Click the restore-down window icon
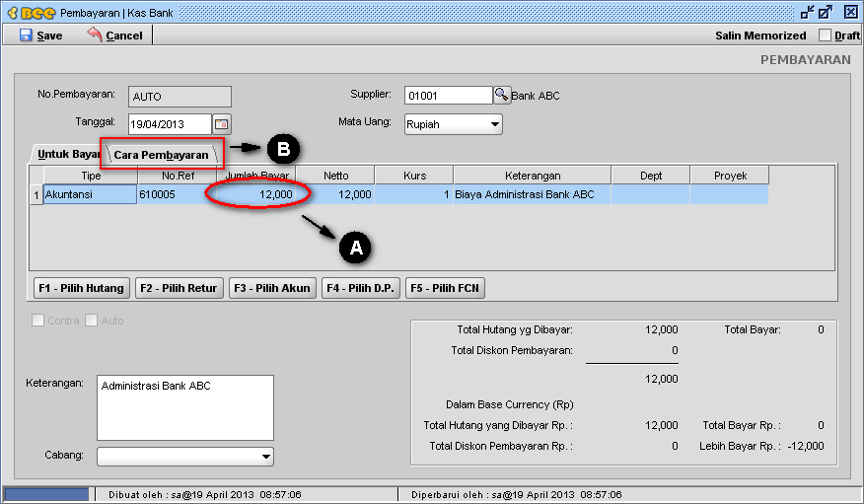864x504 pixels. point(807,12)
